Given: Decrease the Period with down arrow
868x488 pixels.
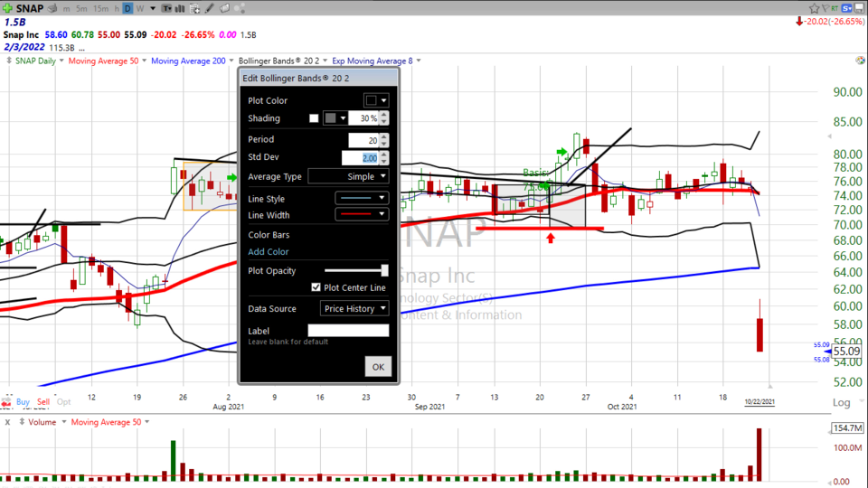Looking at the screenshot, I should [x=384, y=144].
